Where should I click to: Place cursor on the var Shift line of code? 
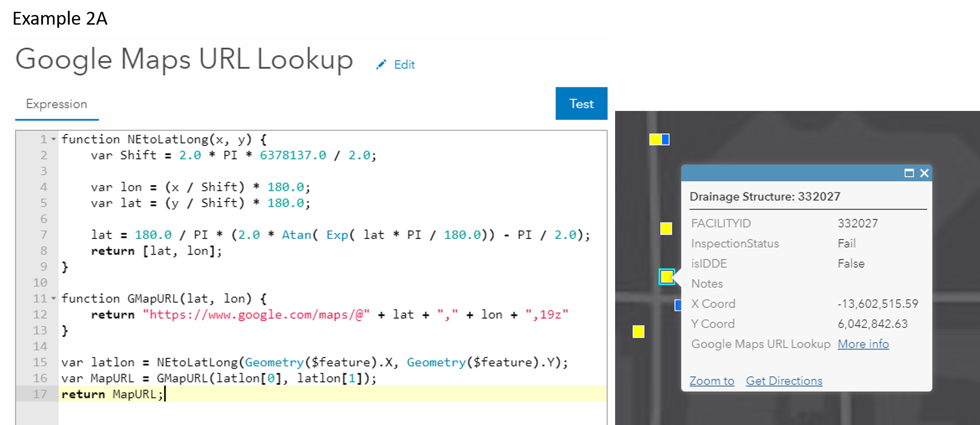pos(234,155)
